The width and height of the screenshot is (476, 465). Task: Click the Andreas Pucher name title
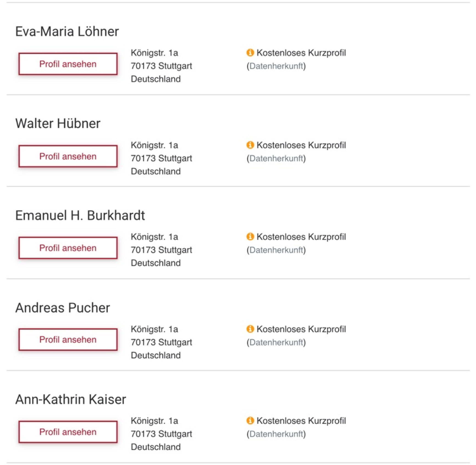(63, 308)
